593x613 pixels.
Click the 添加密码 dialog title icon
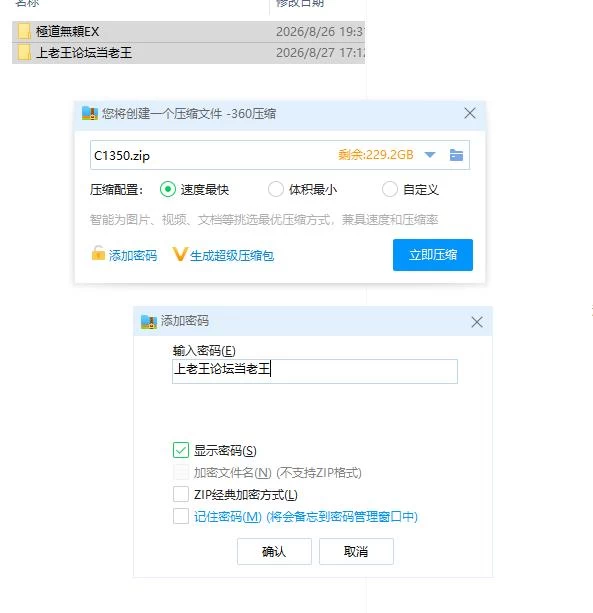(149, 322)
